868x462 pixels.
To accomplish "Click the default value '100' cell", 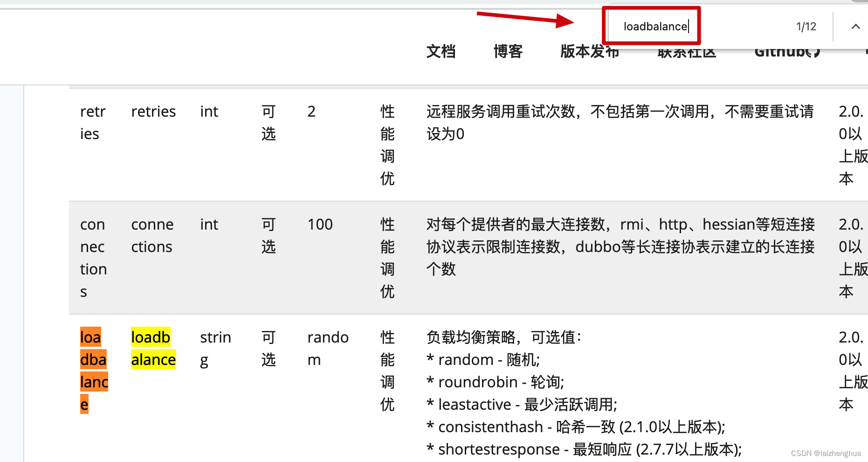I will (x=320, y=224).
